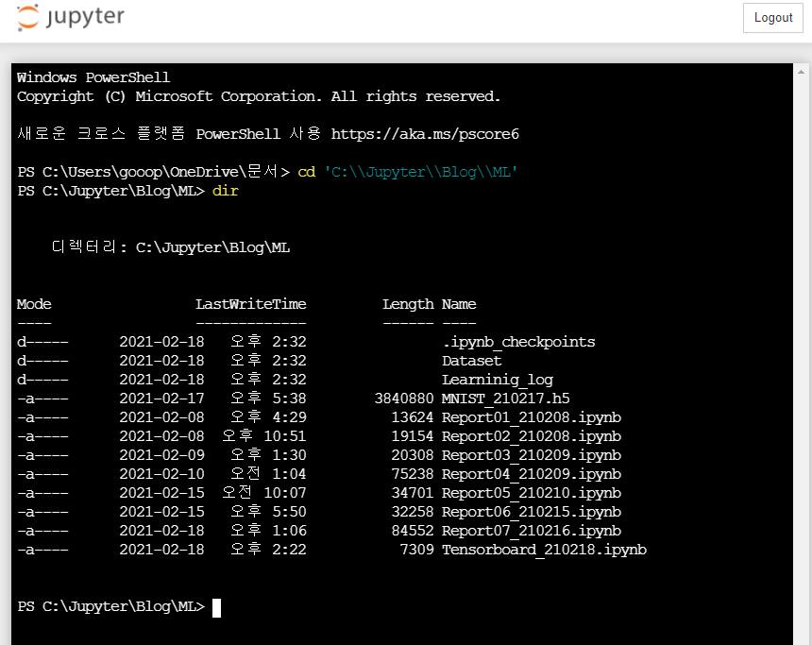Click the 'C:\\Jupyter\\Blog\\ML' path argument

420,172
